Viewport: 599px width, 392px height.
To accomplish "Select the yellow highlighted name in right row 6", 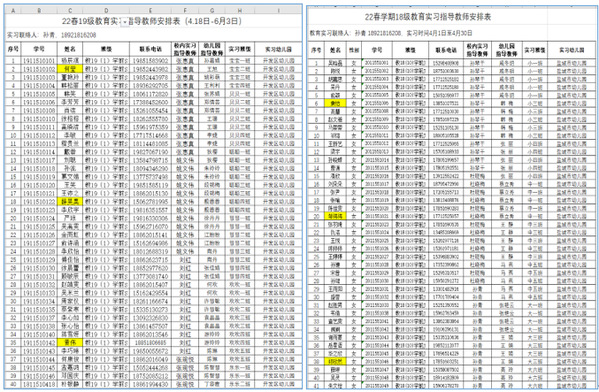I will (x=335, y=103).
